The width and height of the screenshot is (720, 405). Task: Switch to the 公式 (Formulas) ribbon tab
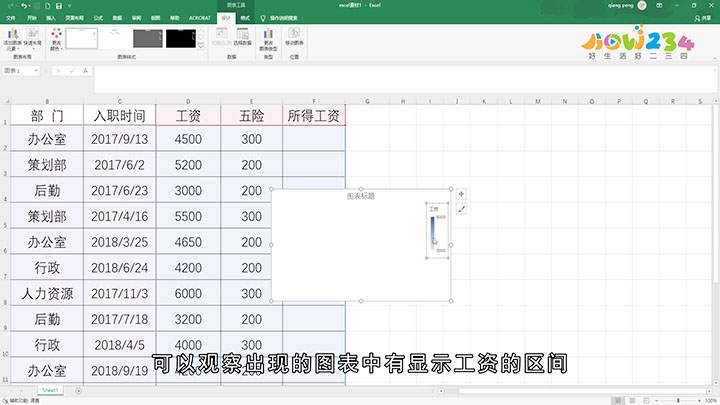98,18
